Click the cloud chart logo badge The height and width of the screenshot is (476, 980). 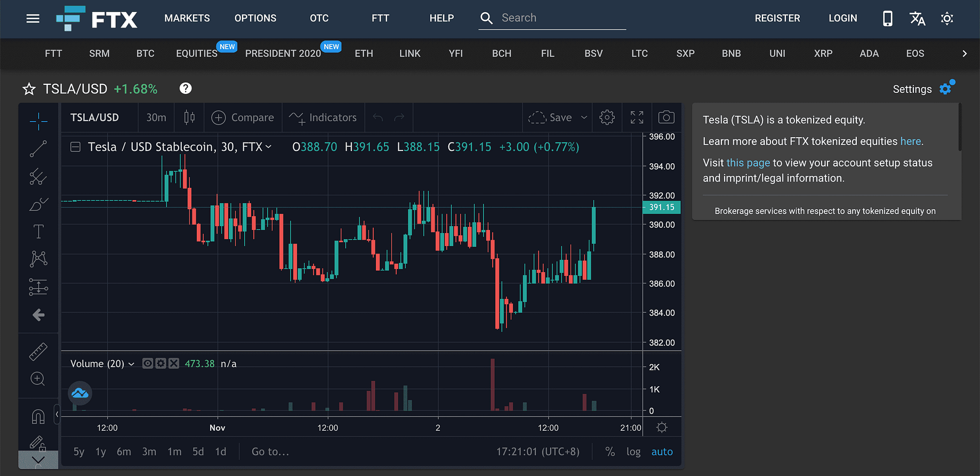click(x=80, y=394)
